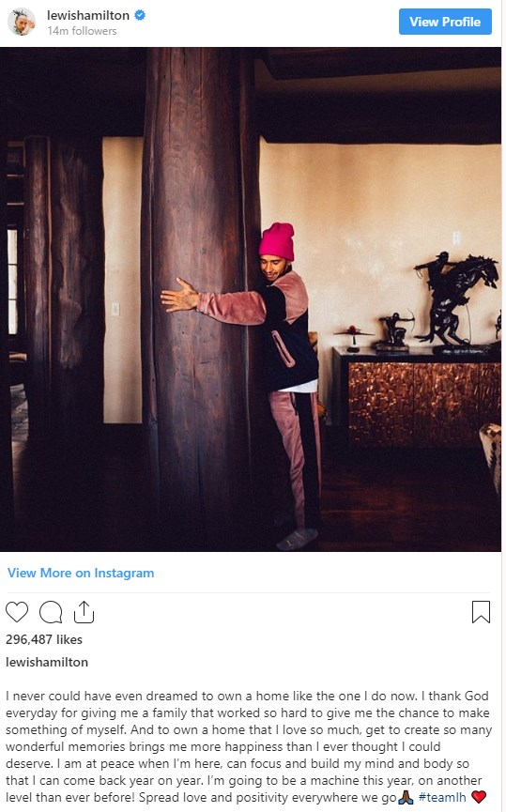Click the praying hands emoji in caption
The height and width of the screenshot is (812, 506).
pyautogui.click(x=406, y=797)
